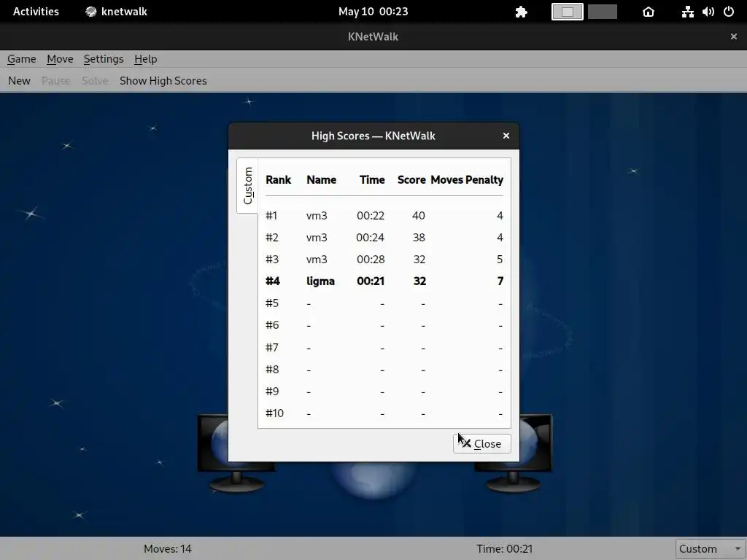Click the #2 rank label
This screenshot has height=560, width=747.
[x=271, y=238]
